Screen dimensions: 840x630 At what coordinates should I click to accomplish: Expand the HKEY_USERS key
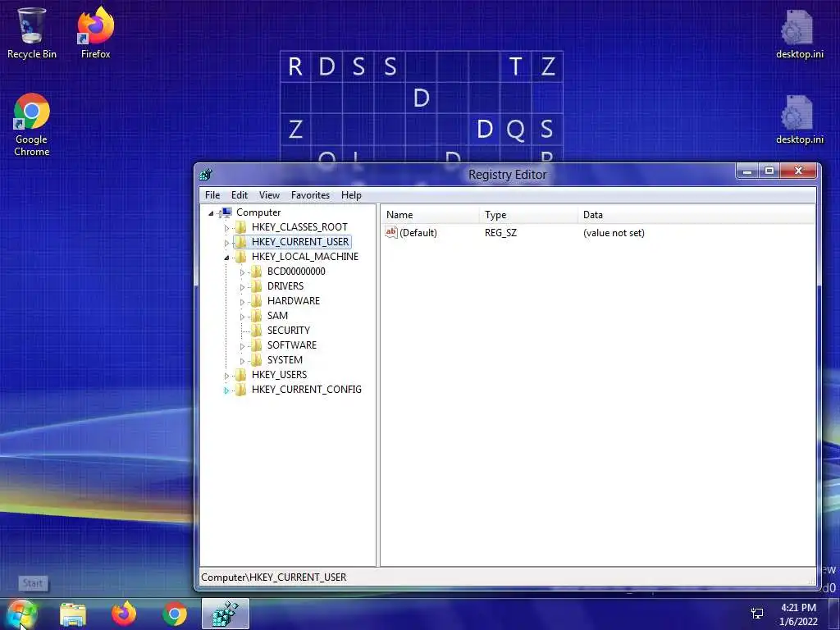pyautogui.click(x=226, y=376)
